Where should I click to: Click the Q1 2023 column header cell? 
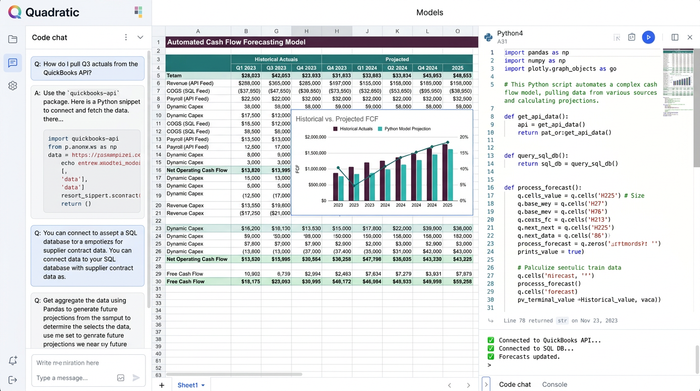[246, 68]
